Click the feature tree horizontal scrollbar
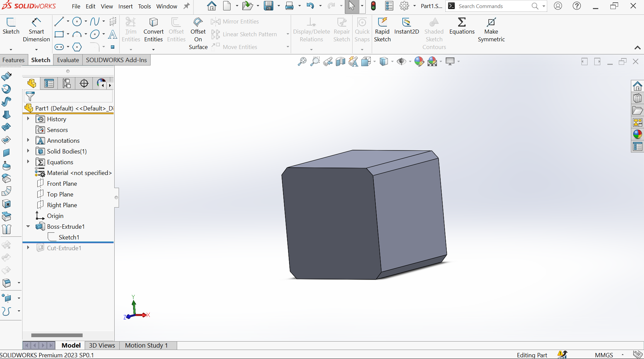The image size is (644, 359). coord(57,335)
